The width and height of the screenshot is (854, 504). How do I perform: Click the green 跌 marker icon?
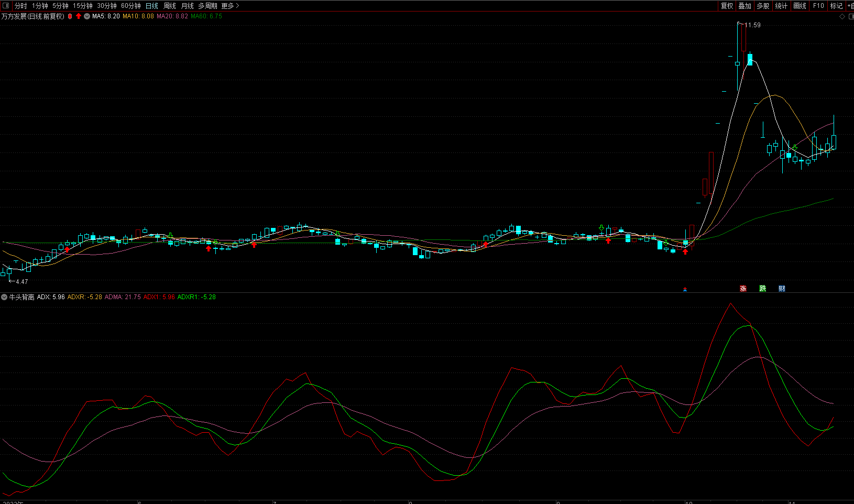[x=763, y=289]
